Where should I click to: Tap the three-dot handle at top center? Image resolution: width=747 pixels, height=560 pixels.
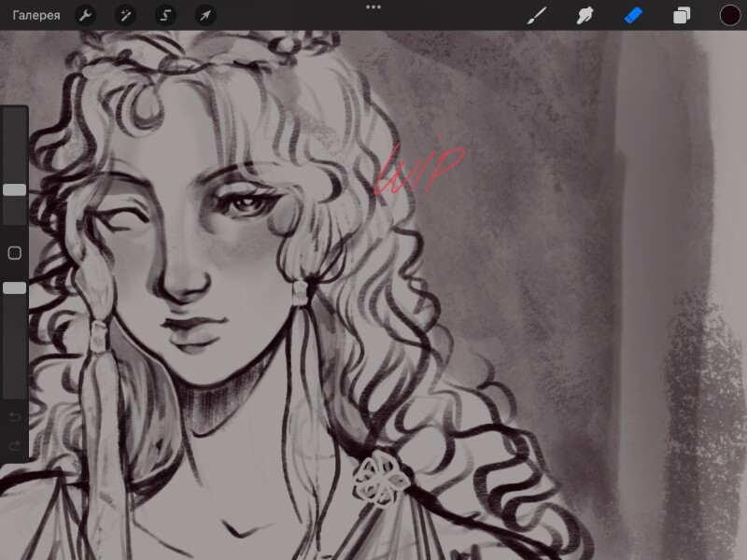373,7
